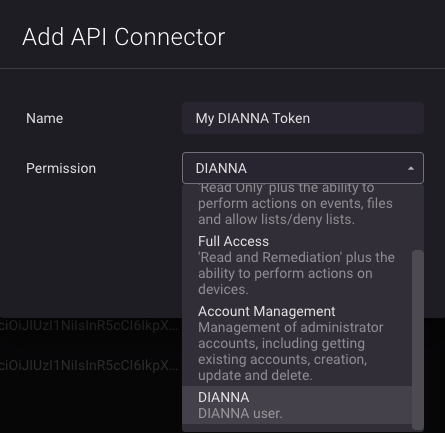Select the Full Access permission option
Screen dimensions: 445x433
point(297,265)
